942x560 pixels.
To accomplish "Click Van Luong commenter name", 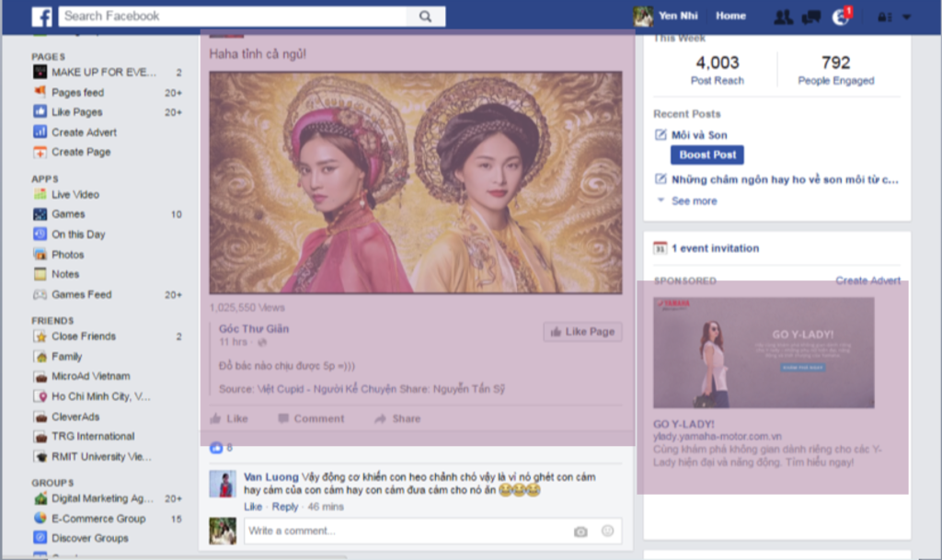I will tap(271, 477).
